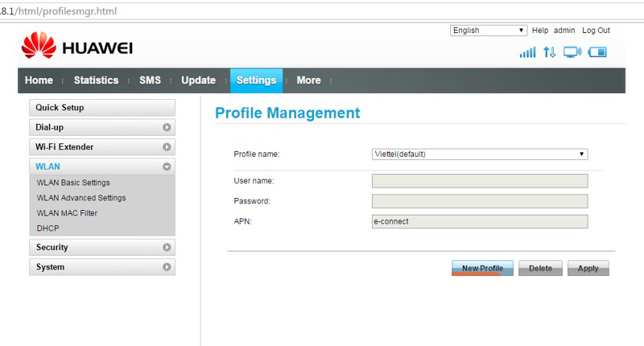The width and height of the screenshot is (644, 346).
Task: Switch to the Statistics tab
Action: [96, 80]
